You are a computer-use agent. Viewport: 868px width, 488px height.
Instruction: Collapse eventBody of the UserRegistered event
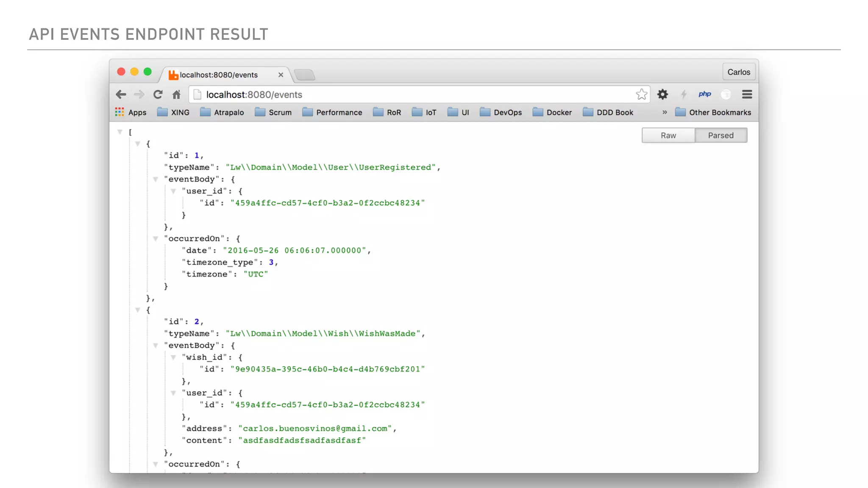point(156,179)
